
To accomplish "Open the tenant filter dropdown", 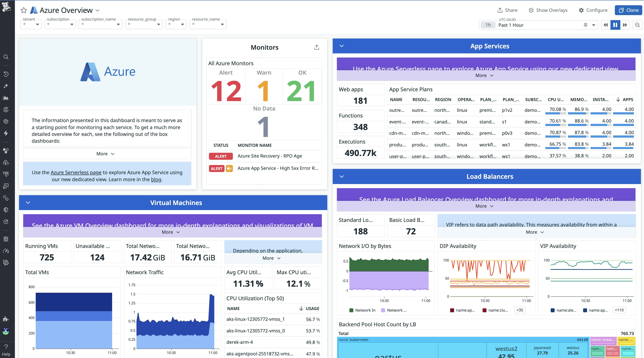I will pyautogui.click(x=31, y=25).
